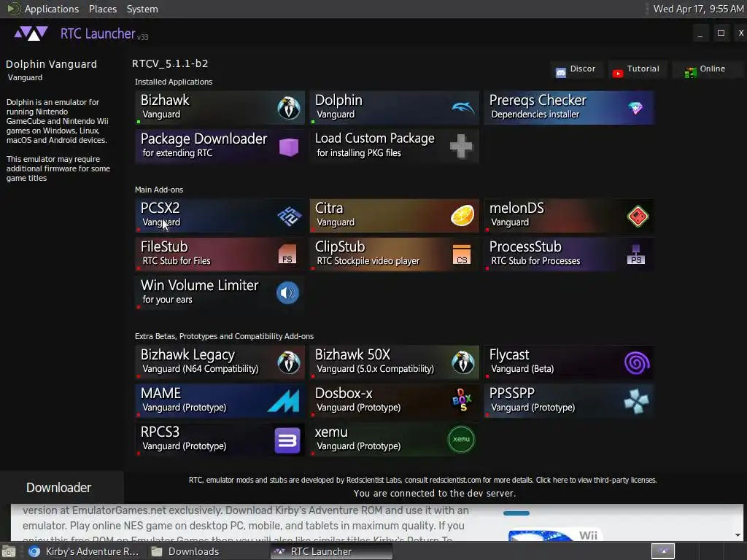Click the Bizhawk 50X eagle icon

[462, 362]
